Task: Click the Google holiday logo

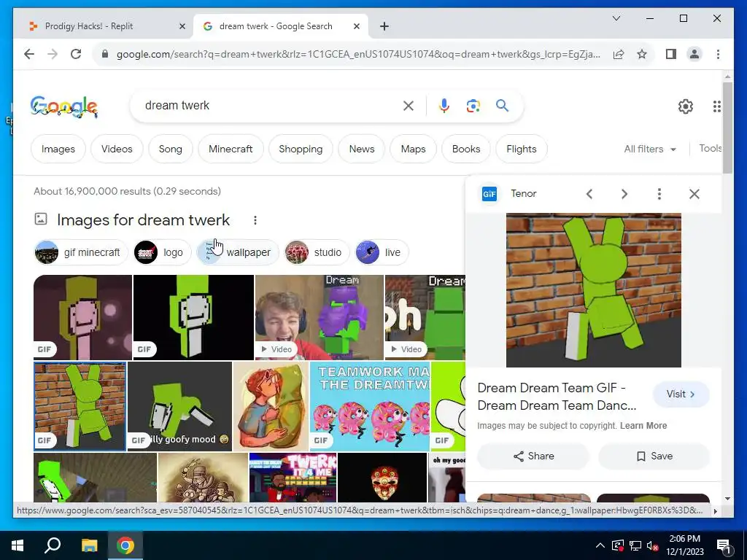Action: 64,106
